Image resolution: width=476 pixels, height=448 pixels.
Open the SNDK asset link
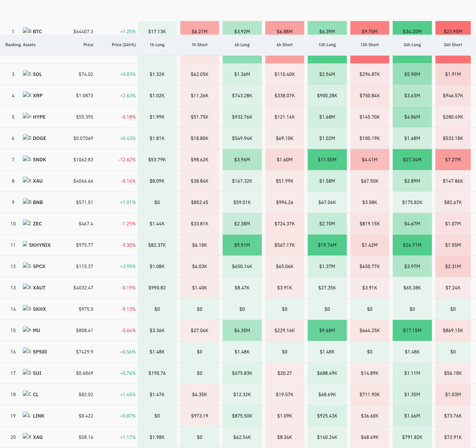click(x=39, y=160)
